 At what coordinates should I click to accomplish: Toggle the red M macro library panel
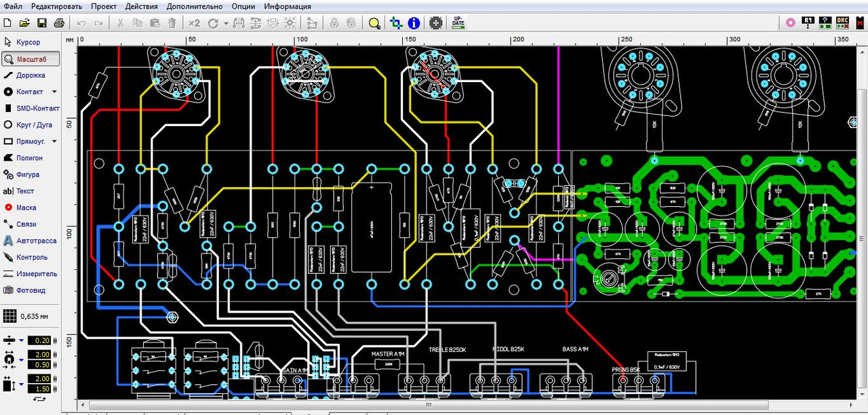coord(860,23)
